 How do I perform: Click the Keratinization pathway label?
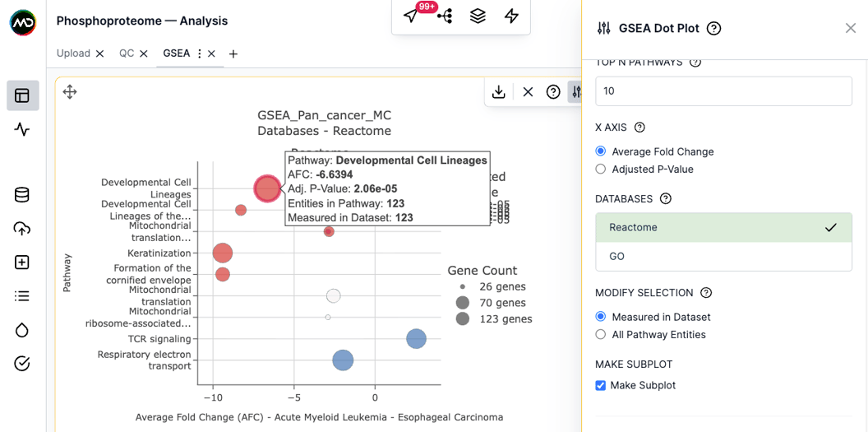tap(159, 253)
